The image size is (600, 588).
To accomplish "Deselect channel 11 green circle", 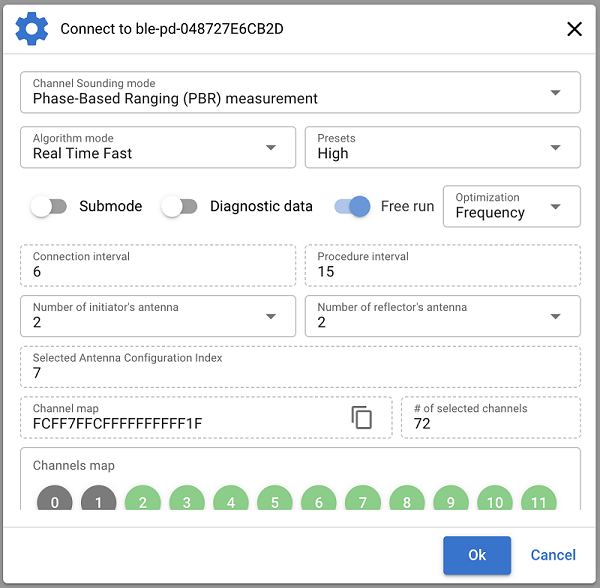I will (x=539, y=501).
